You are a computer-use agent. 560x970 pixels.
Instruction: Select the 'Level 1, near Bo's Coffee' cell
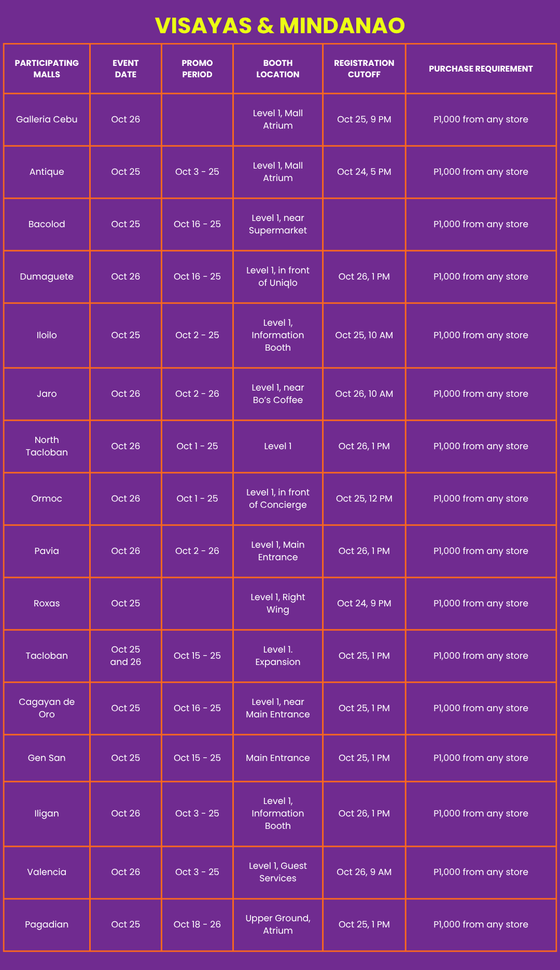278,394
